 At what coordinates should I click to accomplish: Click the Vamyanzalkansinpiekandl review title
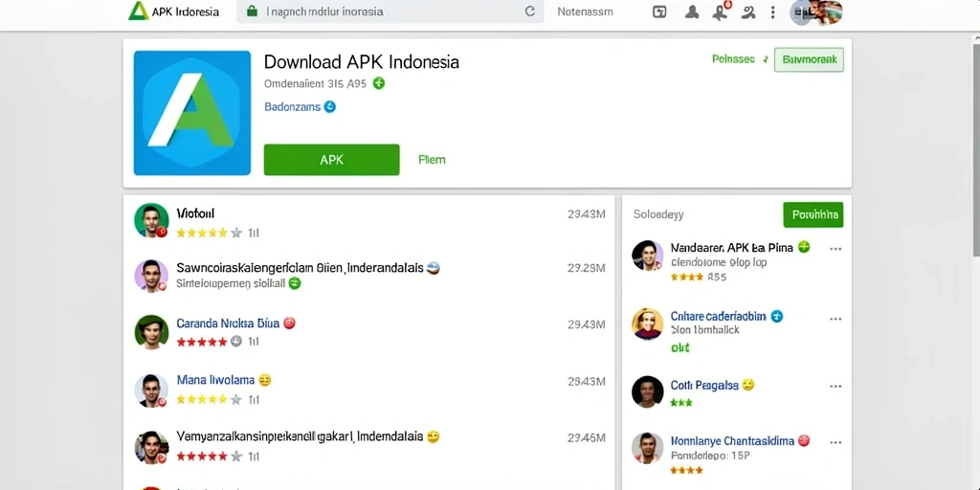(x=300, y=436)
